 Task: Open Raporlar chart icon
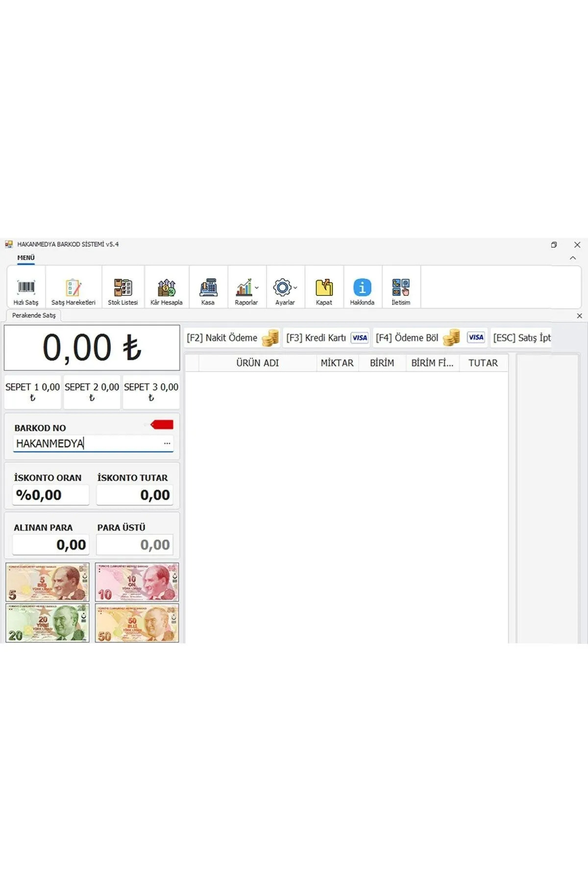(244, 288)
